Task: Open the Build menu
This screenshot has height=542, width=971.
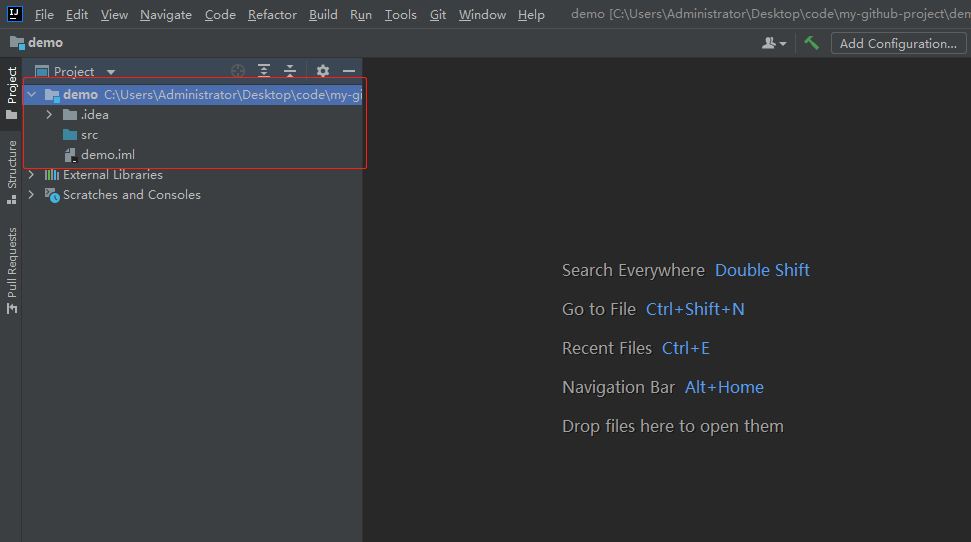Action: 323,14
